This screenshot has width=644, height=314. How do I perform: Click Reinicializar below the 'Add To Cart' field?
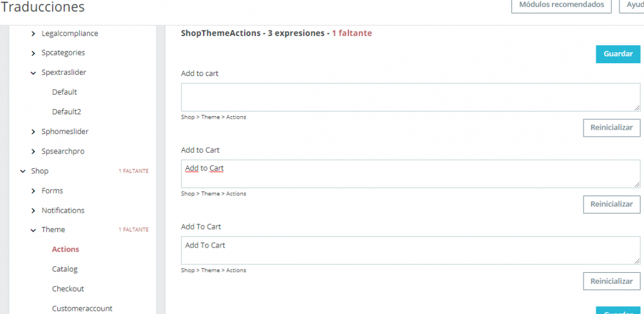tap(611, 281)
